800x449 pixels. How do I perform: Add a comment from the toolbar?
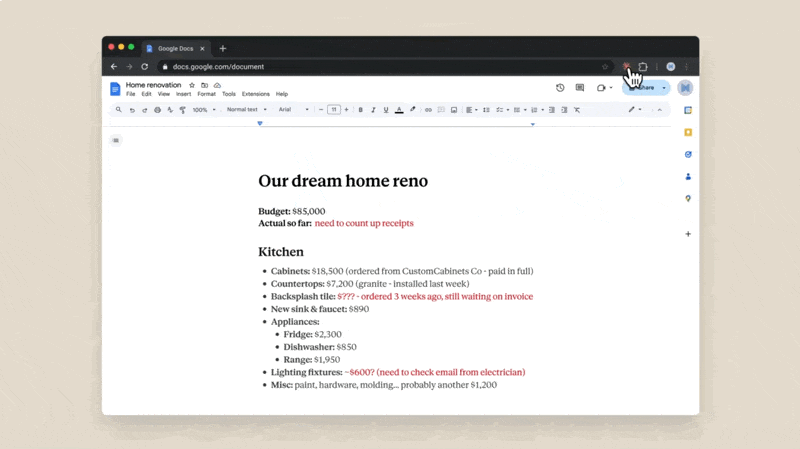coord(441,110)
